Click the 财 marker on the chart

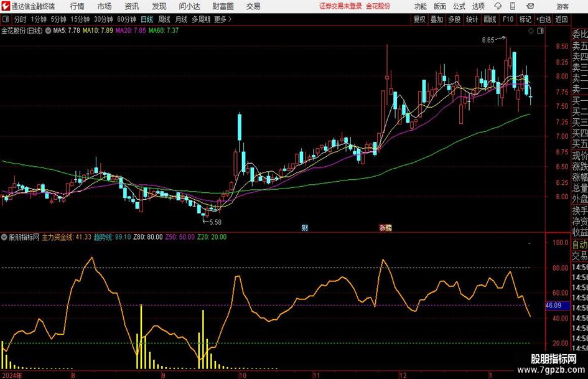305,228
